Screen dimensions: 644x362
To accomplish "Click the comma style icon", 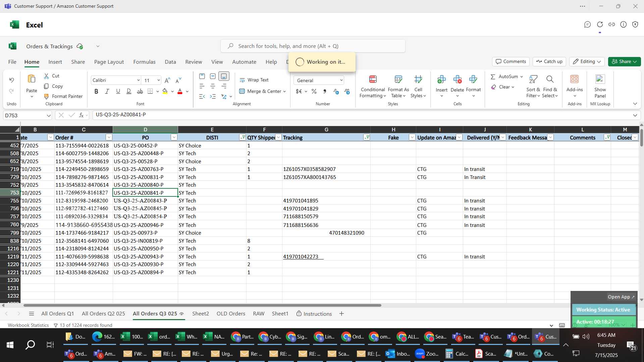I will 325,91.
